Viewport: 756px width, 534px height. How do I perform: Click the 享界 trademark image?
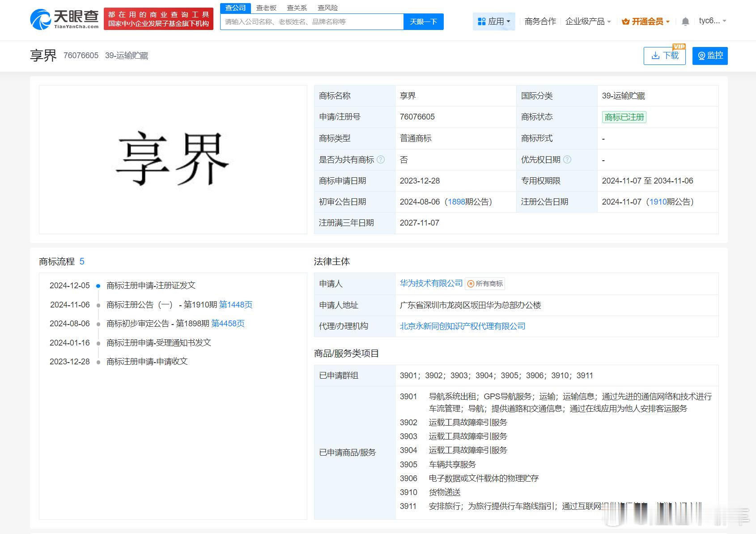pos(173,159)
